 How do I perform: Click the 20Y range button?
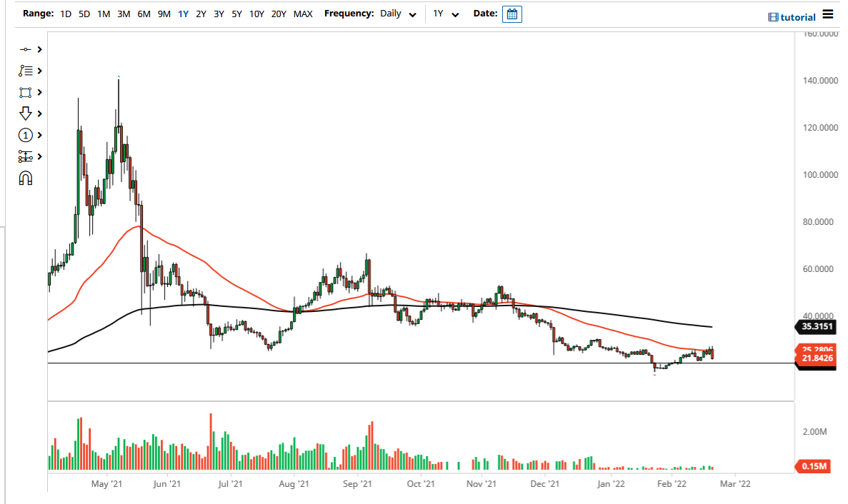pos(279,14)
